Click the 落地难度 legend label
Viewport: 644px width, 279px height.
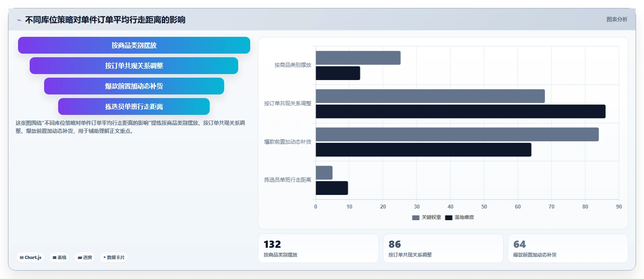coord(464,217)
